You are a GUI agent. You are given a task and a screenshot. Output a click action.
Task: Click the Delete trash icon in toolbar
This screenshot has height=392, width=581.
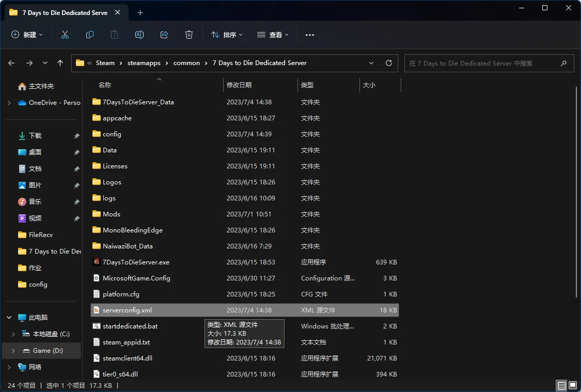(189, 35)
